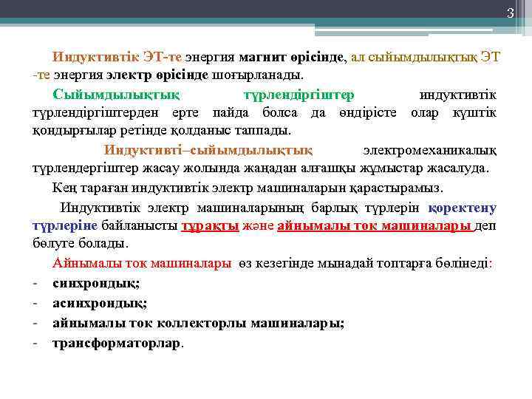Click green word 'түрлендіргіштер'

click(x=299, y=95)
